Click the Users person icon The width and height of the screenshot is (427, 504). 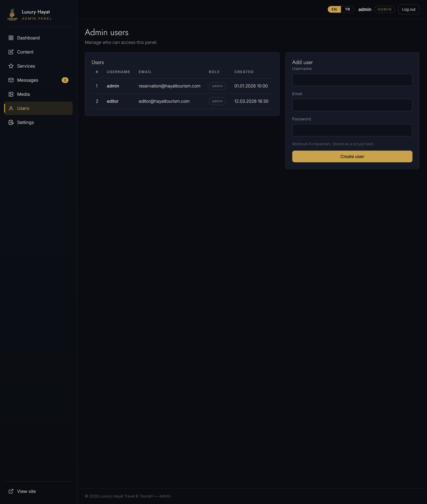pyautogui.click(x=11, y=108)
